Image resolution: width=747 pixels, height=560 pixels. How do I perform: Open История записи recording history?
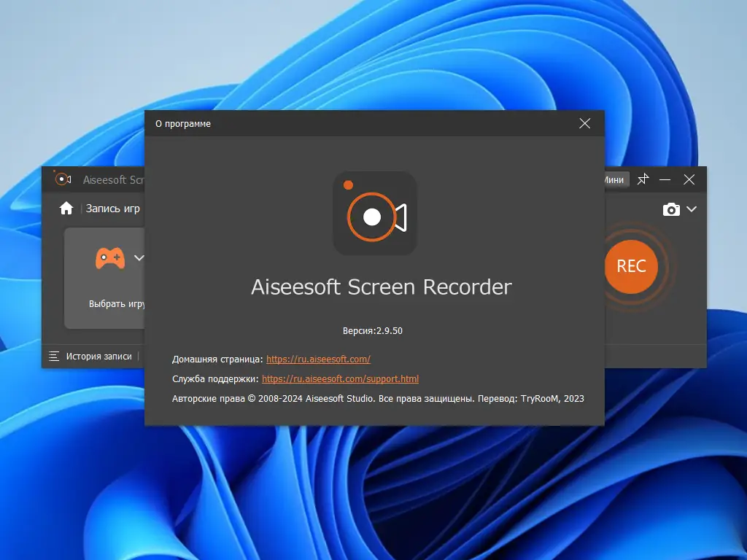click(x=98, y=356)
